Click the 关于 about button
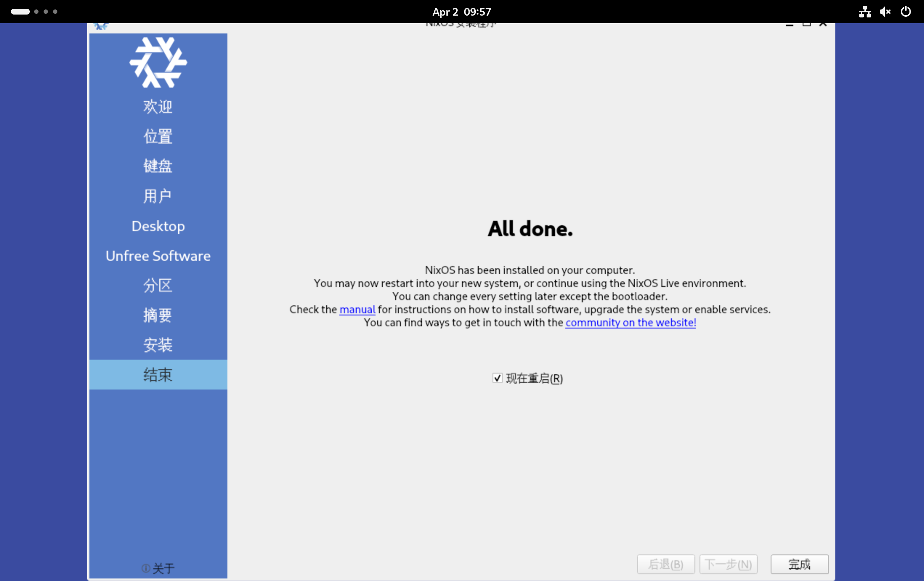Image resolution: width=924 pixels, height=581 pixels. click(163, 568)
